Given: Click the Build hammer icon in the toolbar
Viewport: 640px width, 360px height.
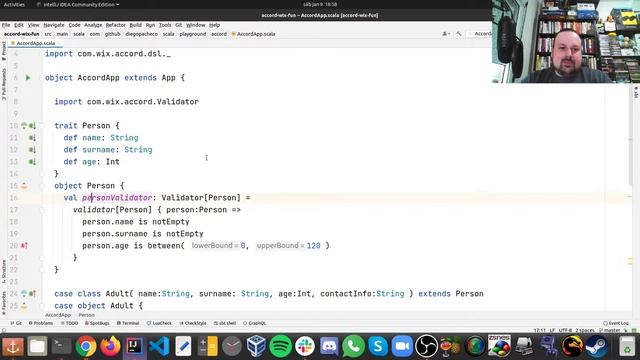Looking at the screenshot, I should coord(459,34).
